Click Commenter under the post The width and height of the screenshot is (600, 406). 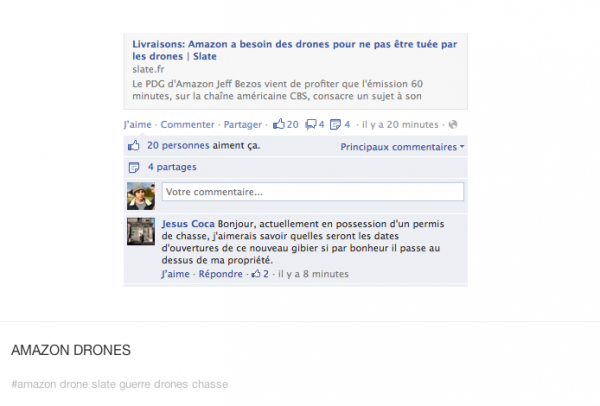[187, 124]
